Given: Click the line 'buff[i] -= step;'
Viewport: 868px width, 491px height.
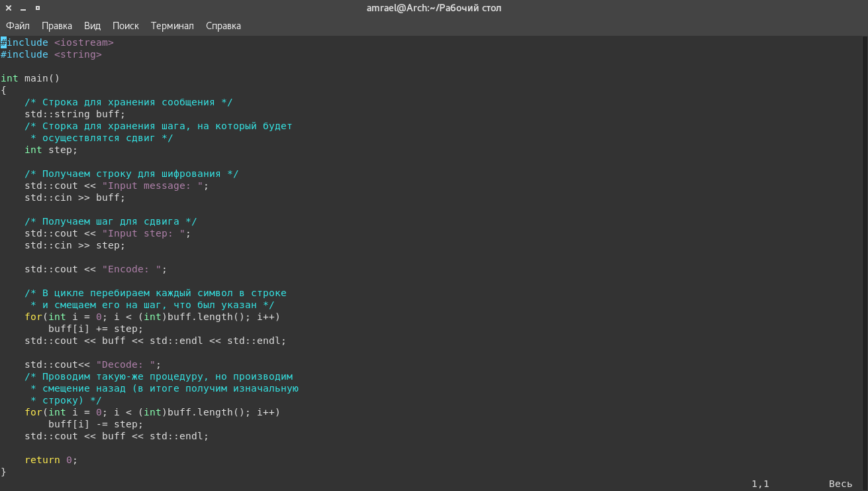Looking at the screenshot, I should 96,424.
